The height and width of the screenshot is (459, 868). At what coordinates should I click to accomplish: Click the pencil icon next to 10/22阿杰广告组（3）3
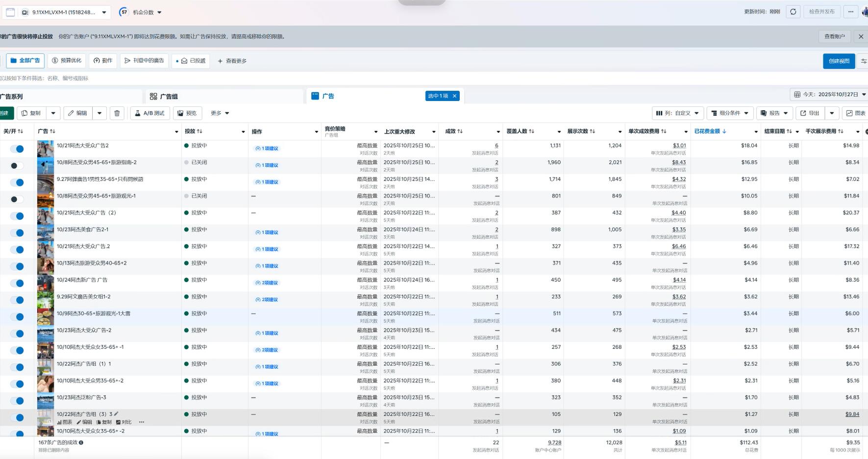[x=116, y=414]
